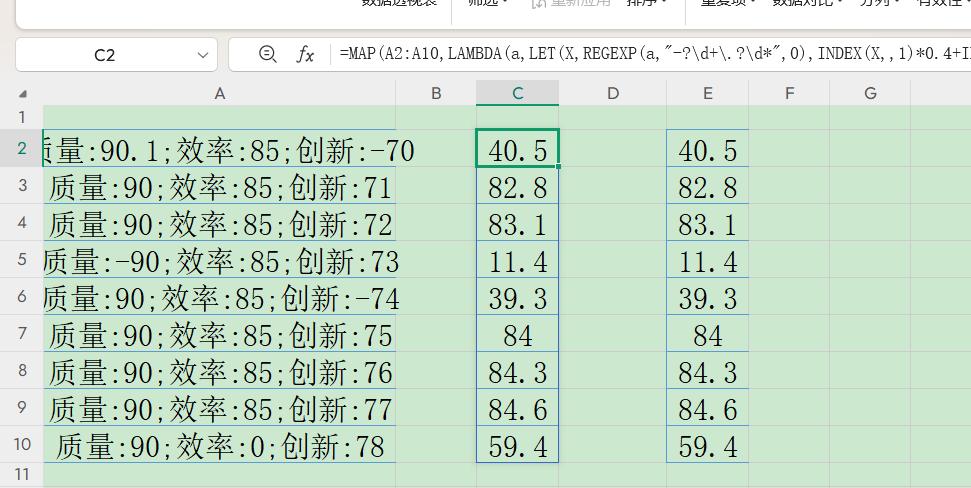The height and width of the screenshot is (488, 971).
Task: Select column C cell showing 39.3
Action: click(x=518, y=297)
